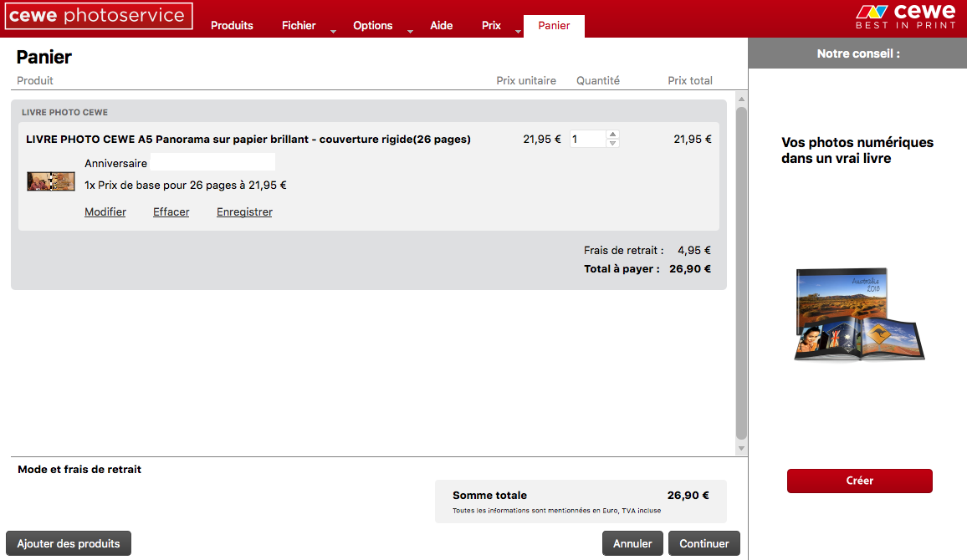Click the Prix total column header
The image size is (967, 560).
[690, 81]
